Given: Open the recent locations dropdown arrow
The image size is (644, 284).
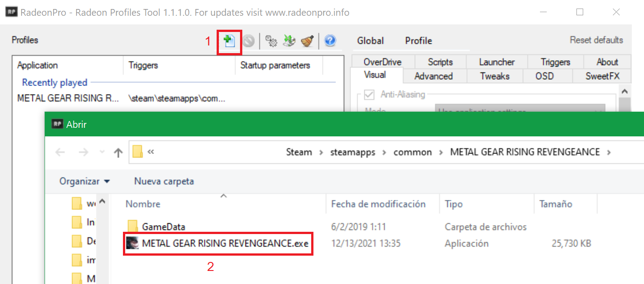Looking at the screenshot, I should coord(102,153).
